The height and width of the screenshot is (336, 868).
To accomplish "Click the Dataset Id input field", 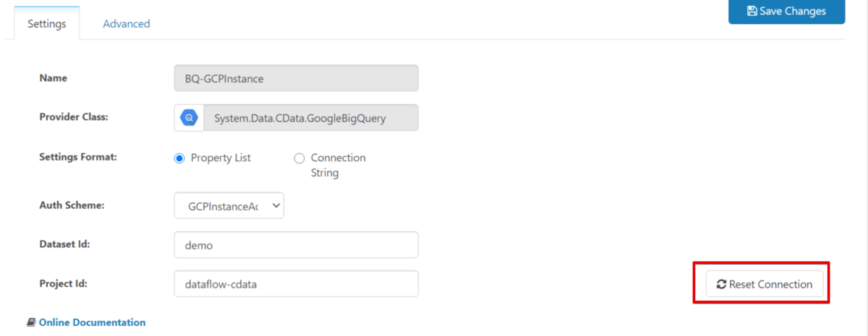I will [x=297, y=245].
